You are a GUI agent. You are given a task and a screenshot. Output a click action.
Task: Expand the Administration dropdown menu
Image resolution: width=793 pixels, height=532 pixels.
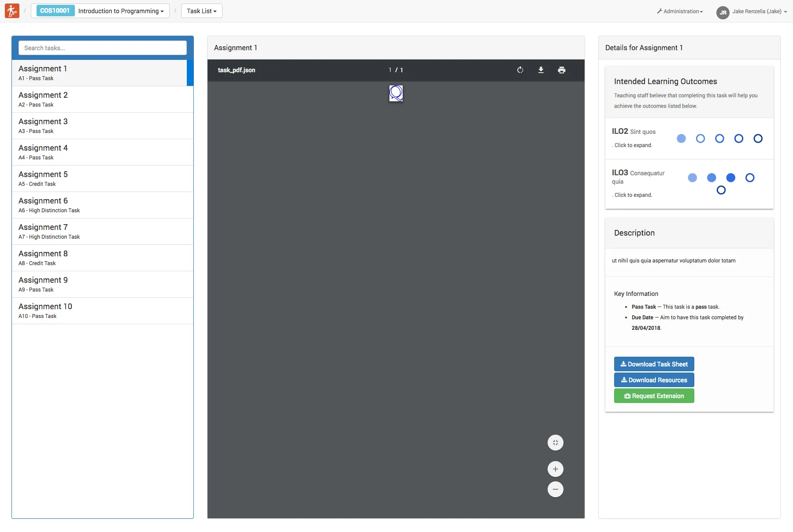pyautogui.click(x=680, y=11)
